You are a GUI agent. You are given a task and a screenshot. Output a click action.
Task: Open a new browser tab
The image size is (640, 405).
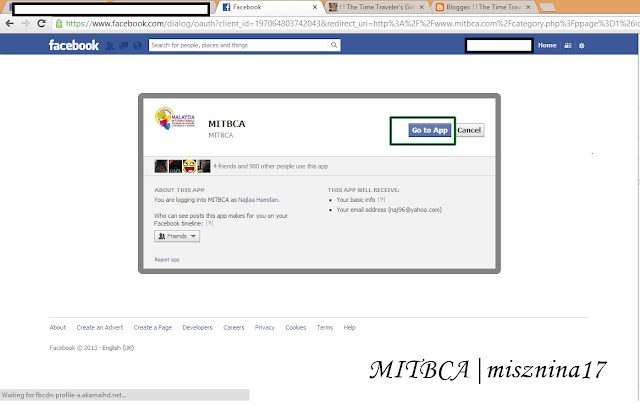pos(547,7)
